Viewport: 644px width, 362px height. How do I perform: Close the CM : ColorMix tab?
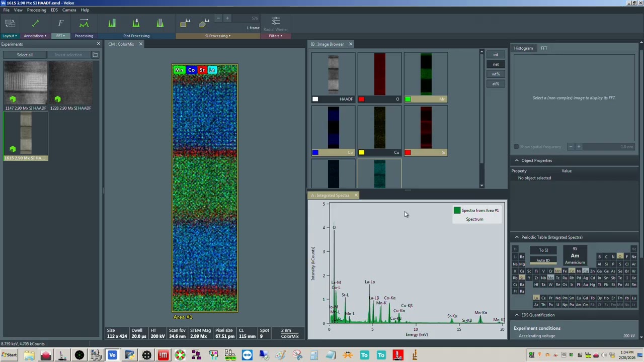pyautogui.click(x=140, y=44)
